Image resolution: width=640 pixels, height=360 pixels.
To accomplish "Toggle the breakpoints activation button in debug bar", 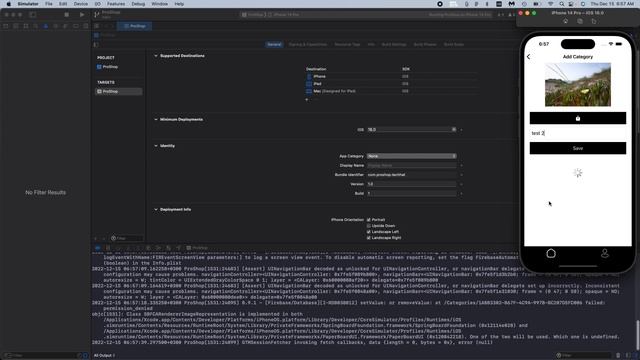I will (98, 248).
